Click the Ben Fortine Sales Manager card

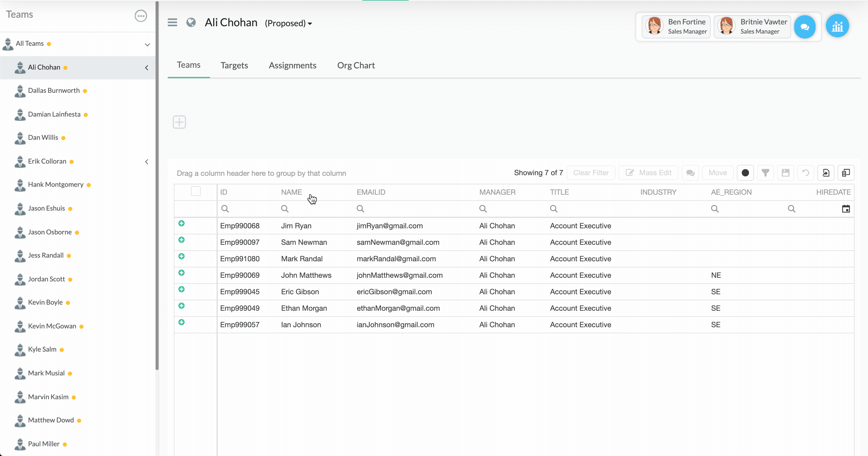(x=676, y=26)
